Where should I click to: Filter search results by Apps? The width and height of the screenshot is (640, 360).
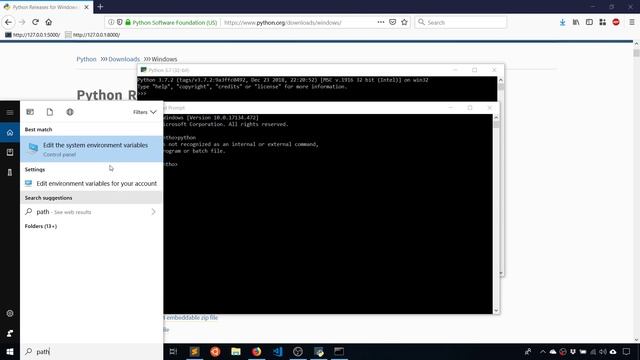[30, 112]
